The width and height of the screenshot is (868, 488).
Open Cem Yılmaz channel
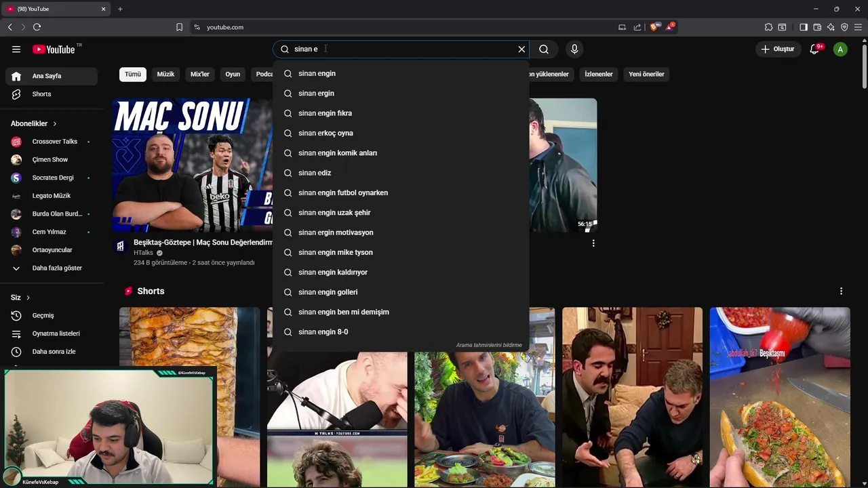[52, 232]
